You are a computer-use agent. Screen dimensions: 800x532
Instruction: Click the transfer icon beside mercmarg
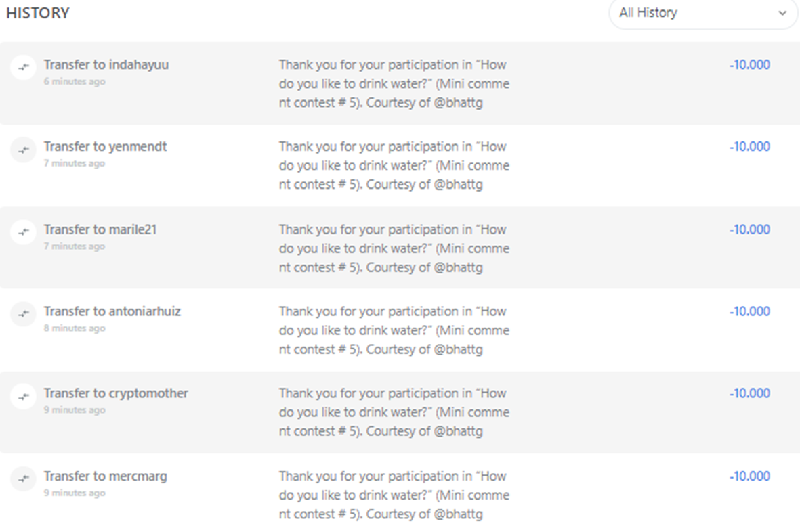click(x=24, y=479)
